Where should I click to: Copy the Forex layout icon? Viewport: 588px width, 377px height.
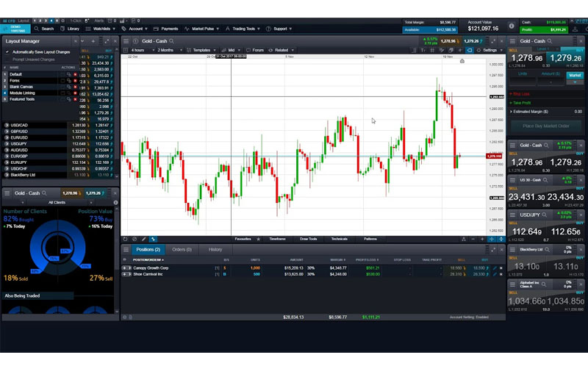(69, 81)
